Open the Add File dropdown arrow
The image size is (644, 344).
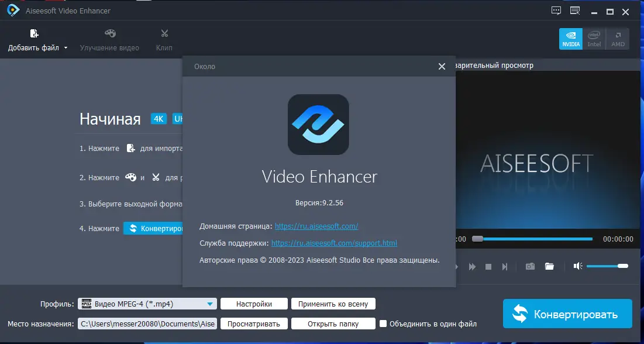click(x=66, y=48)
